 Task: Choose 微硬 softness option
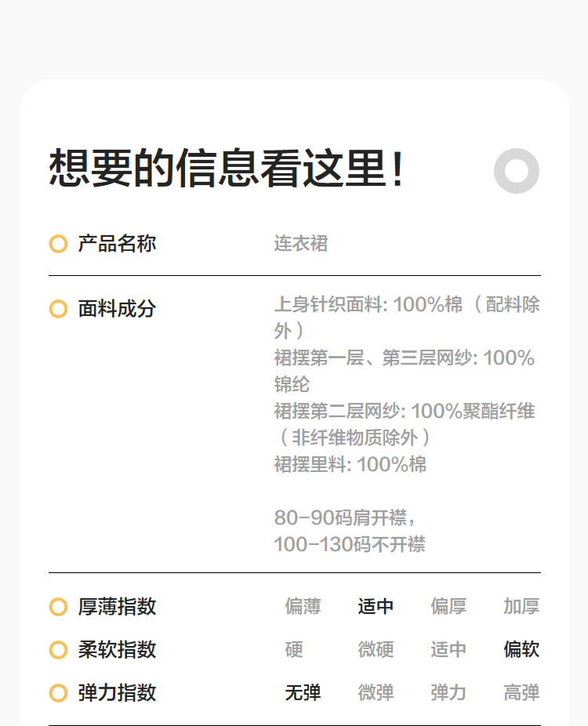pyautogui.click(x=376, y=650)
